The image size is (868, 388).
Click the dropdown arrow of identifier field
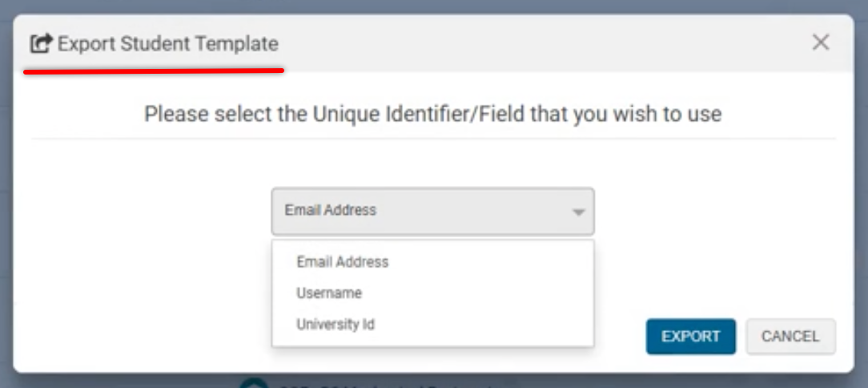(x=578, y=212)
